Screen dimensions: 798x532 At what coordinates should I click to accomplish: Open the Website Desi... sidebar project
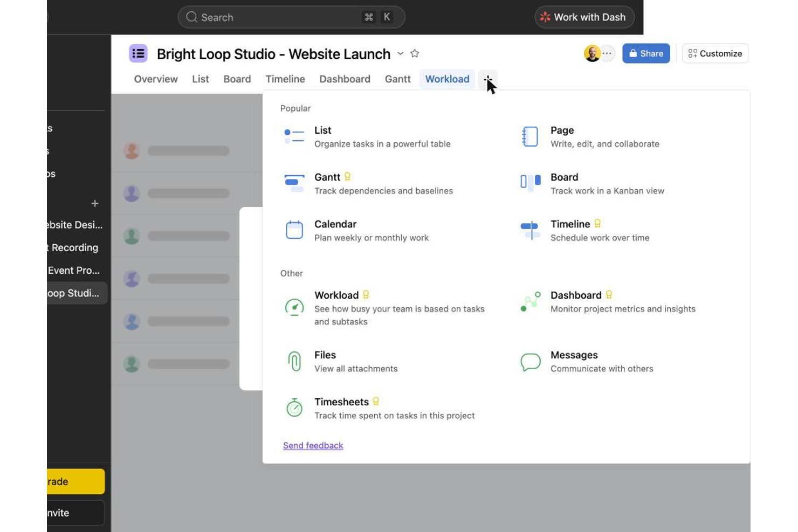(75, 225)
